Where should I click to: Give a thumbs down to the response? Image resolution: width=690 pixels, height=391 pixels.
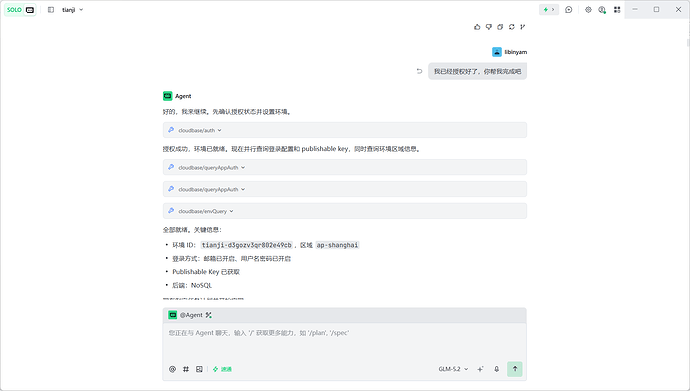click(488, 27)
